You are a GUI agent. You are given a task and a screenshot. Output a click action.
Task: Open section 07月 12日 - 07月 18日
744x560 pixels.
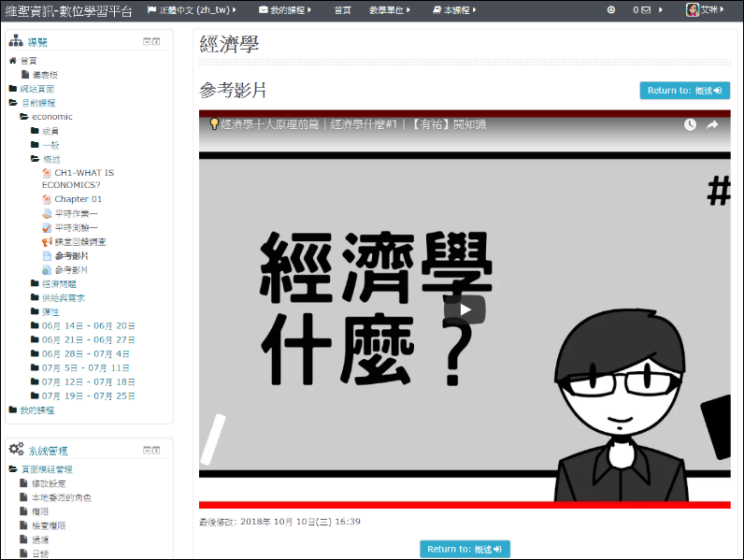(88, 382)
